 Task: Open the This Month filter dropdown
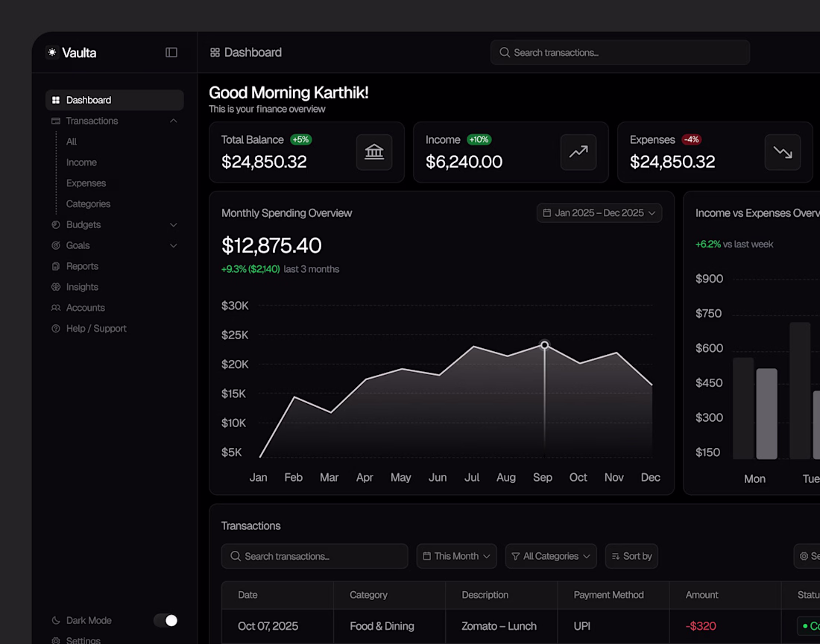(x=456, y=556)
